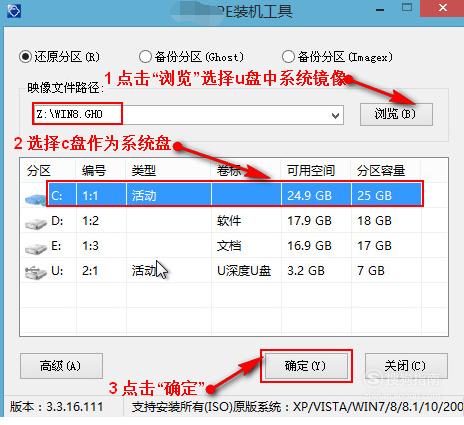Click the app logo icon in title bar
The width and height of the screenshot is (464, 425).
pyautogui.click(x=13, y=10)
